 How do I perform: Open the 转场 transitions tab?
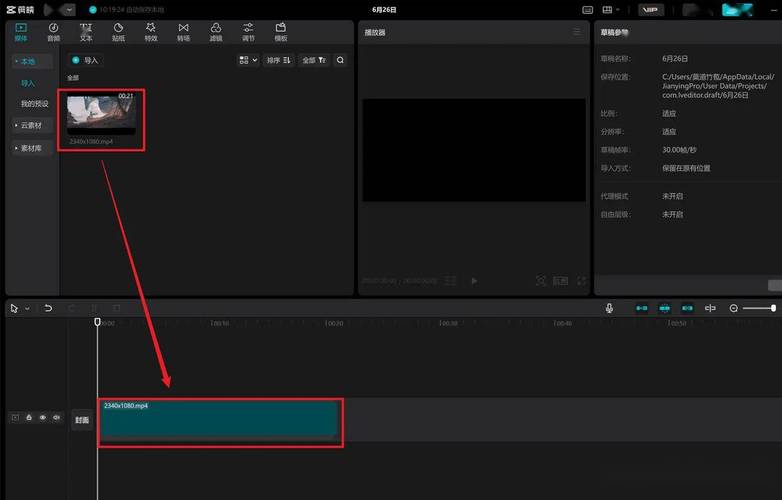click(x=184, y=32)
